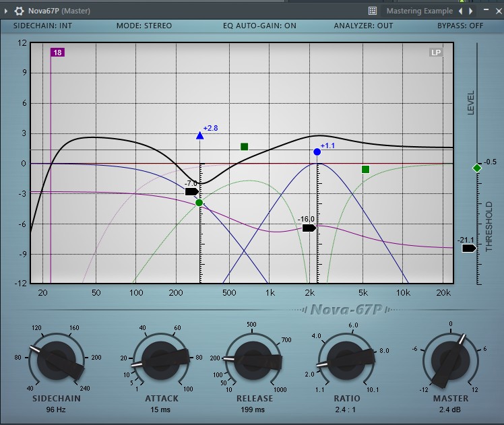This screenshot has width=504, height=425.
Task: Click the Nova-67P logo
Action: [x=346, y=310]
